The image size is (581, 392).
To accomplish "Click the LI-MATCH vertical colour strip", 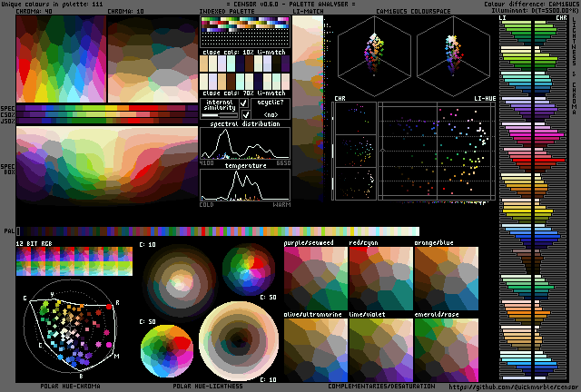I will (x=307, y=108).
